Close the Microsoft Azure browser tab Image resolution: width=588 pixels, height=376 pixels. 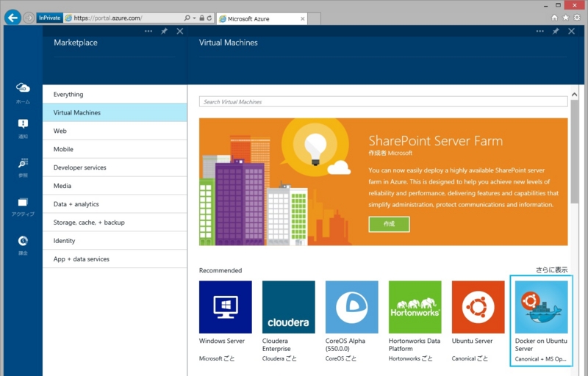pos(303,18)
